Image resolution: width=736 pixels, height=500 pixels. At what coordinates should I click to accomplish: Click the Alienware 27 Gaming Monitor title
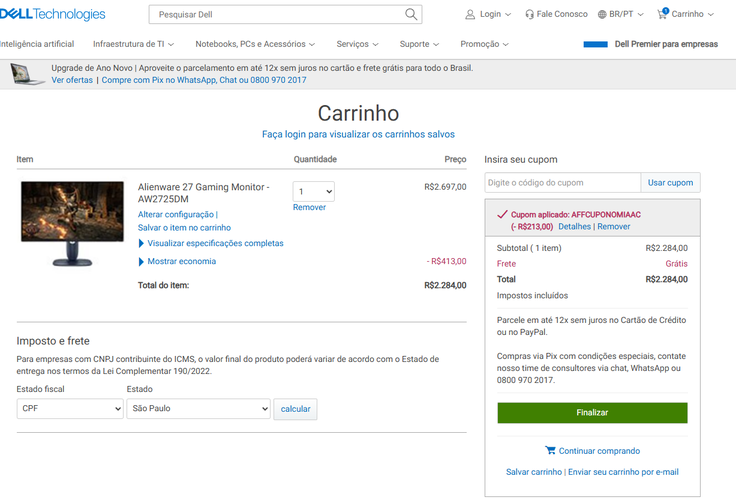203,193
